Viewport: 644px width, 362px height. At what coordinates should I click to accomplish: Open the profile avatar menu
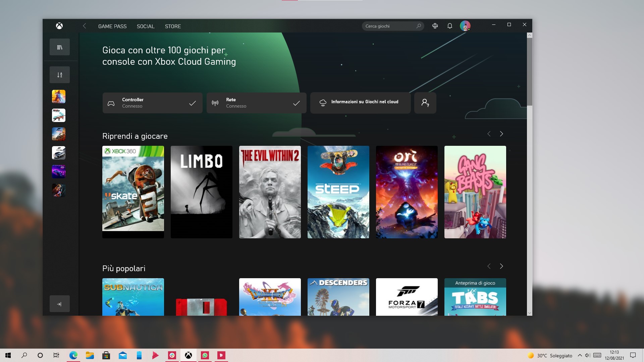[465, 26]
